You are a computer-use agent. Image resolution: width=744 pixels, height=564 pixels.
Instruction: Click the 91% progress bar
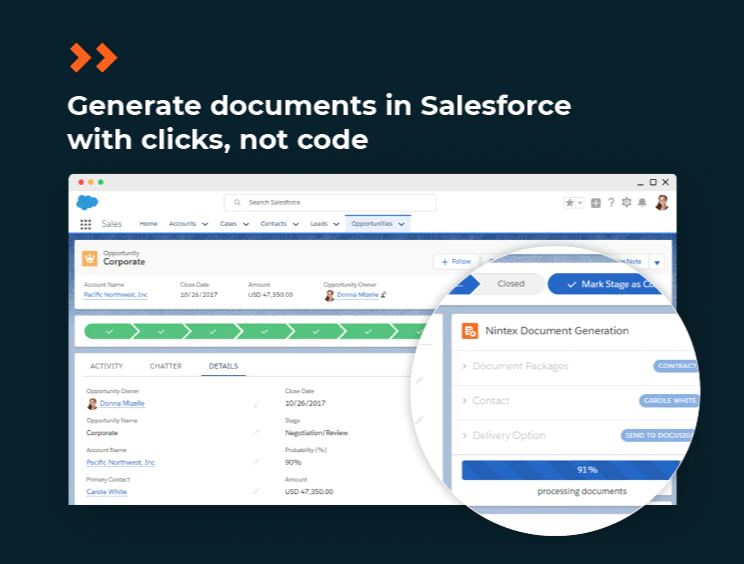pos(572,470)
